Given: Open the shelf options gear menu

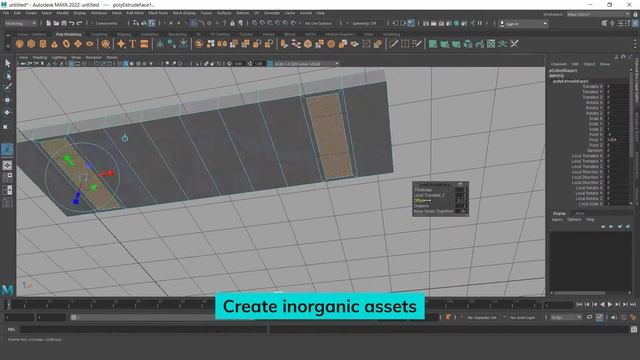Looking at the screenshot, I should coord(7,46).
